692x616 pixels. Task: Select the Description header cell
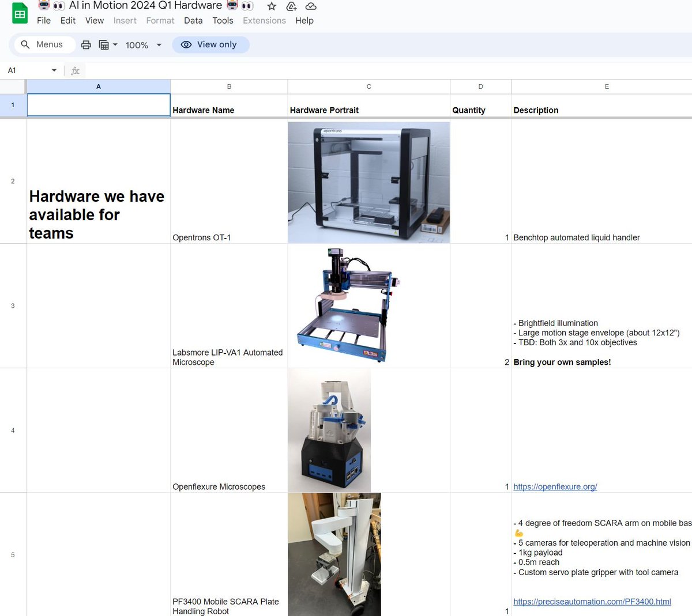(x=601, y=105)
